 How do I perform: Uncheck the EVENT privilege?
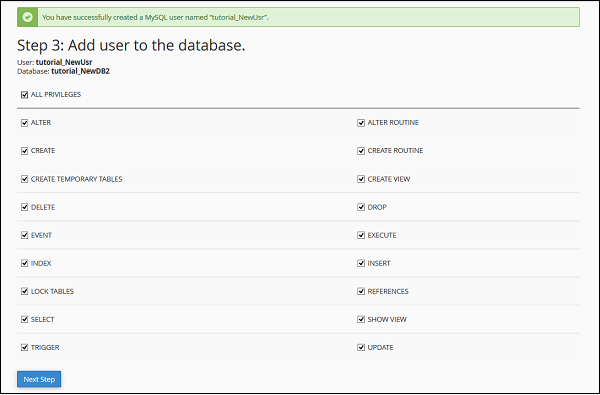click(24, 235)
